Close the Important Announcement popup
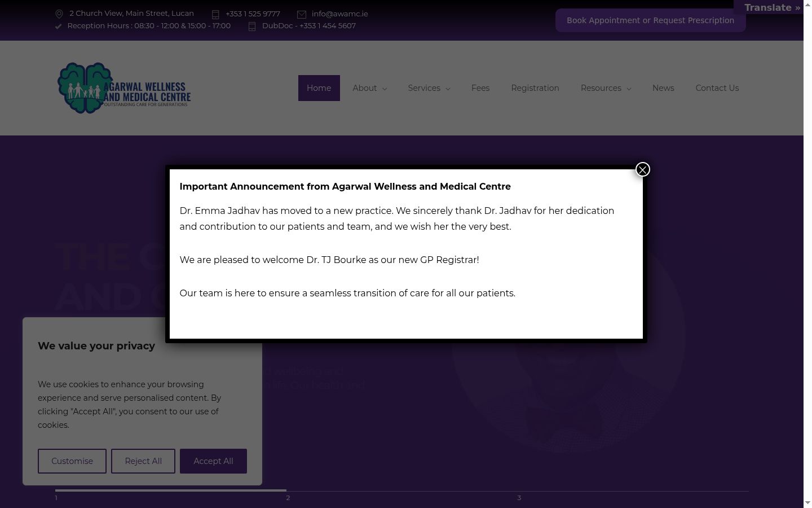Screen dimensions: 812x508 (x=642, y=169)
